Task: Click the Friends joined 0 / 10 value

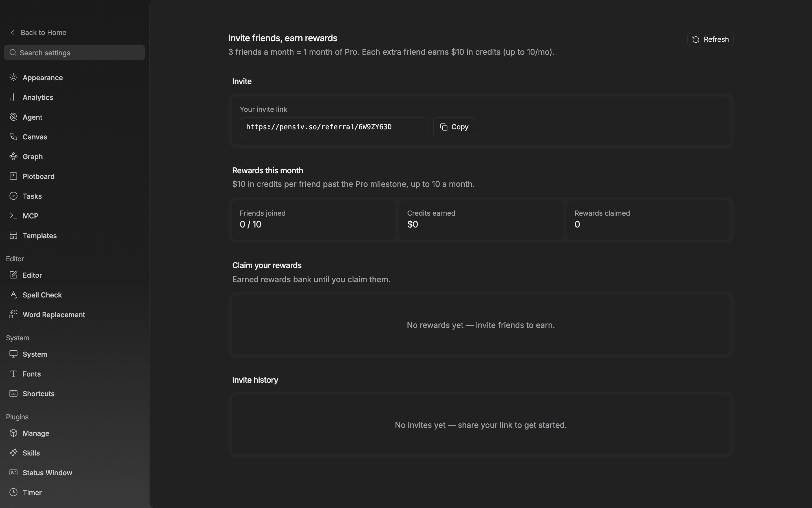Action: pyautogui.click(x=250, y=224)
